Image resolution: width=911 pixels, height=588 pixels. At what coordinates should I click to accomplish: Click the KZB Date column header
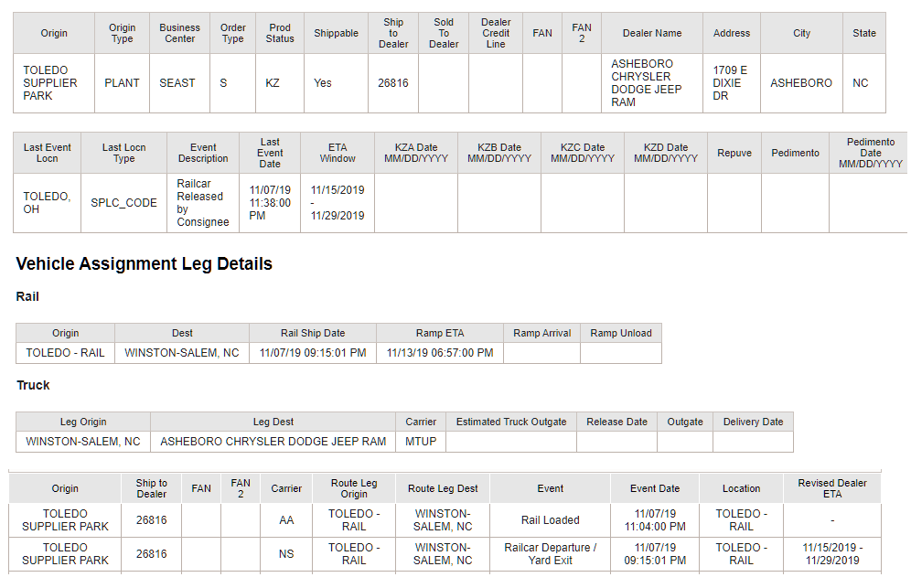[499, 153]
